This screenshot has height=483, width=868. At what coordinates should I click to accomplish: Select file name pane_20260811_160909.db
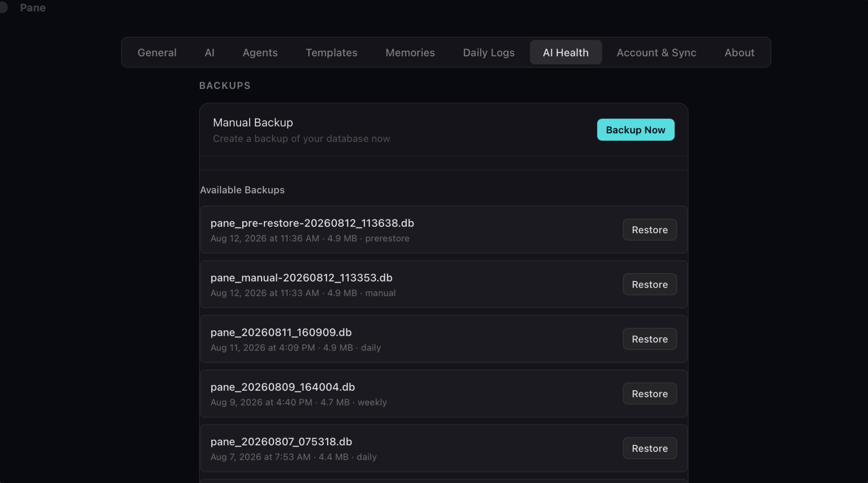pos(281,332)
